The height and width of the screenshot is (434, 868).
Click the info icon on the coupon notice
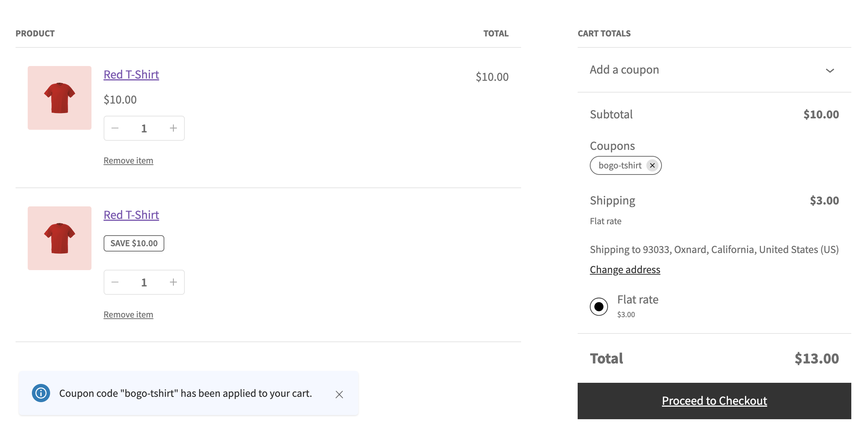tap(41, 393)
